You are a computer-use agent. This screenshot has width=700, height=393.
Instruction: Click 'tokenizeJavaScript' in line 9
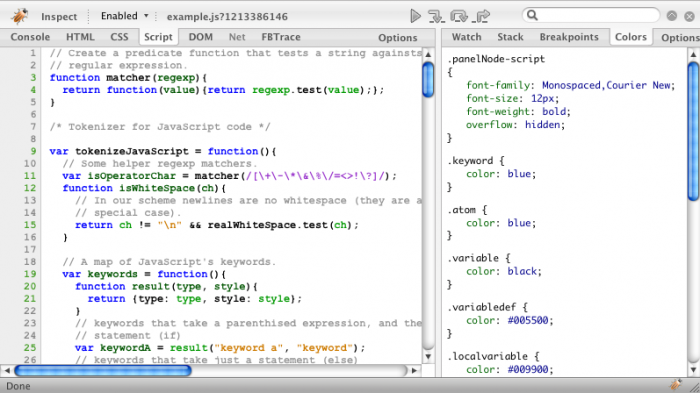click(132, 151)
